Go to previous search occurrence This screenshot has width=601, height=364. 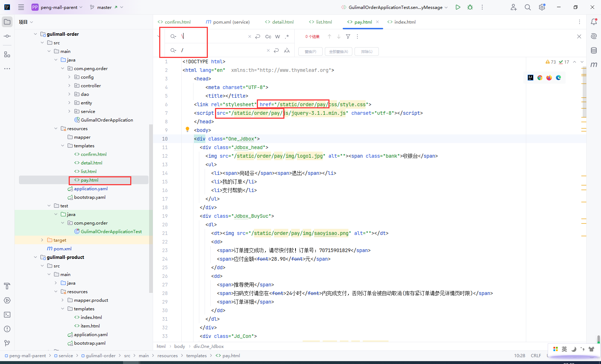[329, 36]
